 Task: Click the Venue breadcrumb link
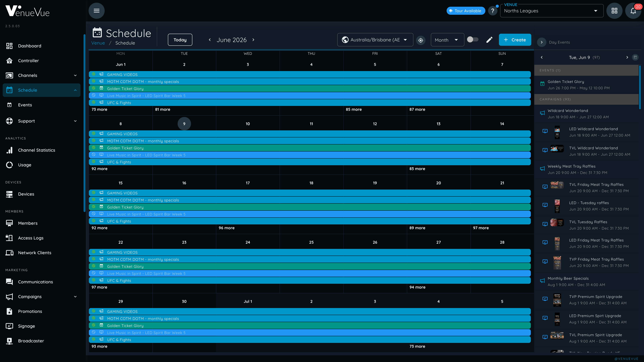98,43
